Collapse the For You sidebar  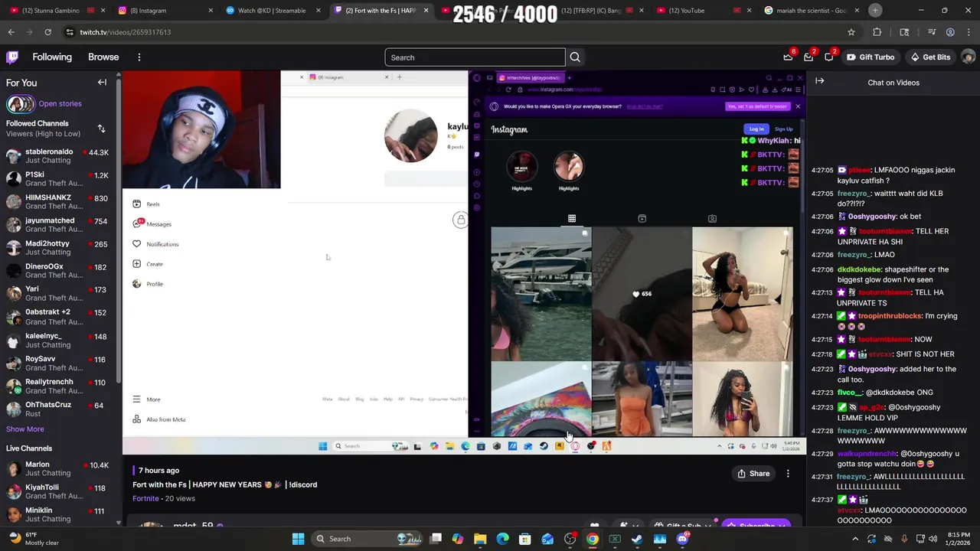102,83
